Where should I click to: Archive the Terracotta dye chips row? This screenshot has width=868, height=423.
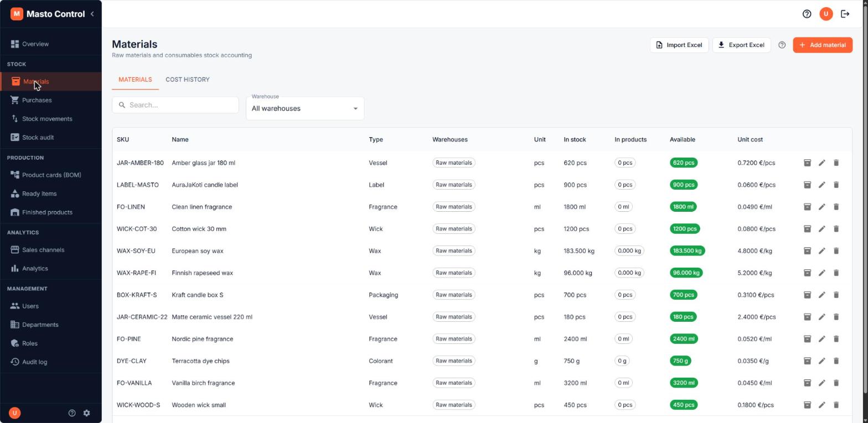(807, 361)
